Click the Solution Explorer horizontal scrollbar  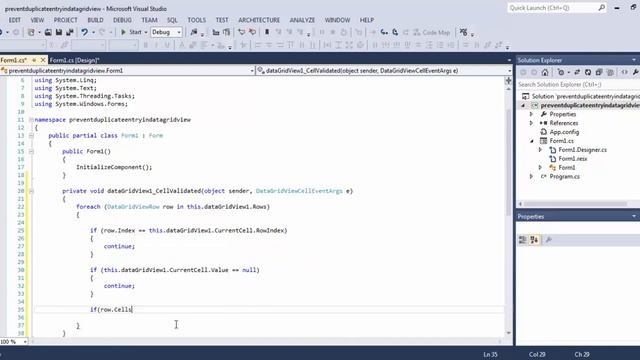click(x=576, y=204)
